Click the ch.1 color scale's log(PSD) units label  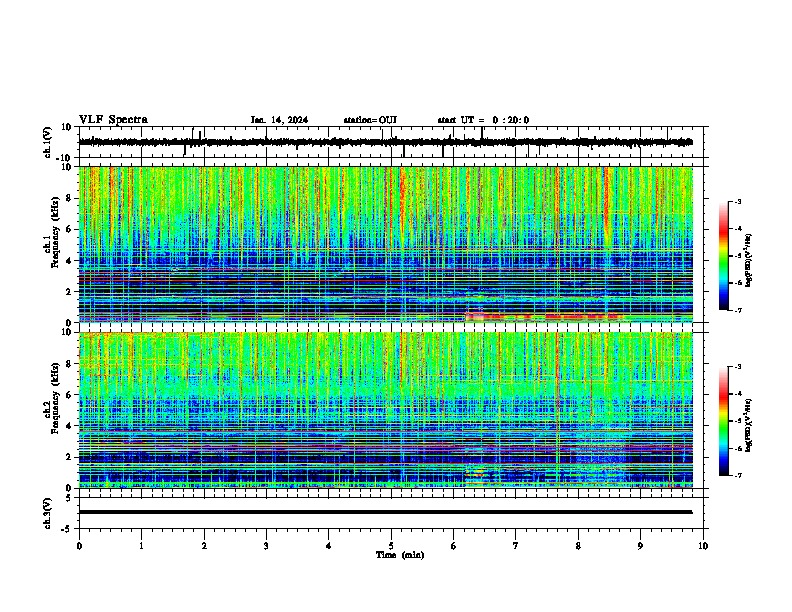click(749, 260)
